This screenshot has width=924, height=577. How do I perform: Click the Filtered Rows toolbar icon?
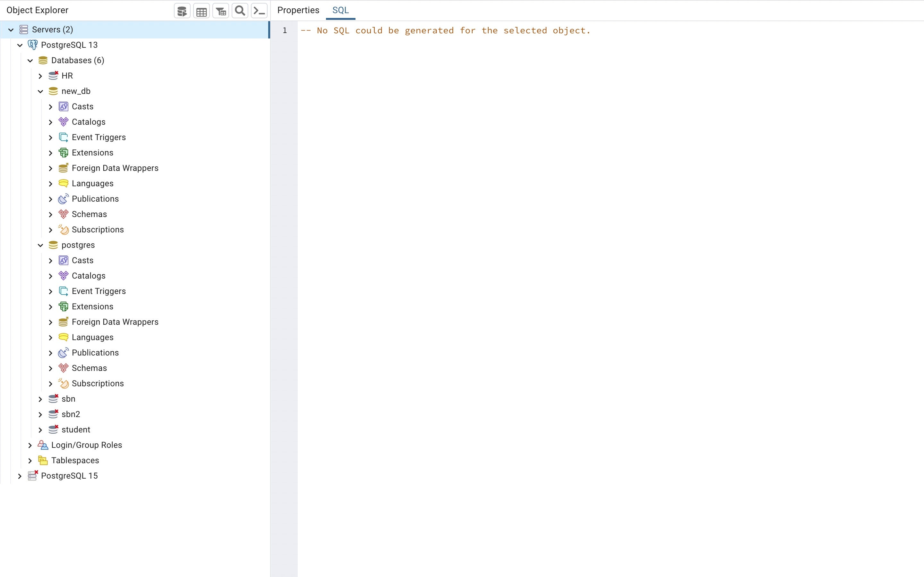tap(221, 11)
